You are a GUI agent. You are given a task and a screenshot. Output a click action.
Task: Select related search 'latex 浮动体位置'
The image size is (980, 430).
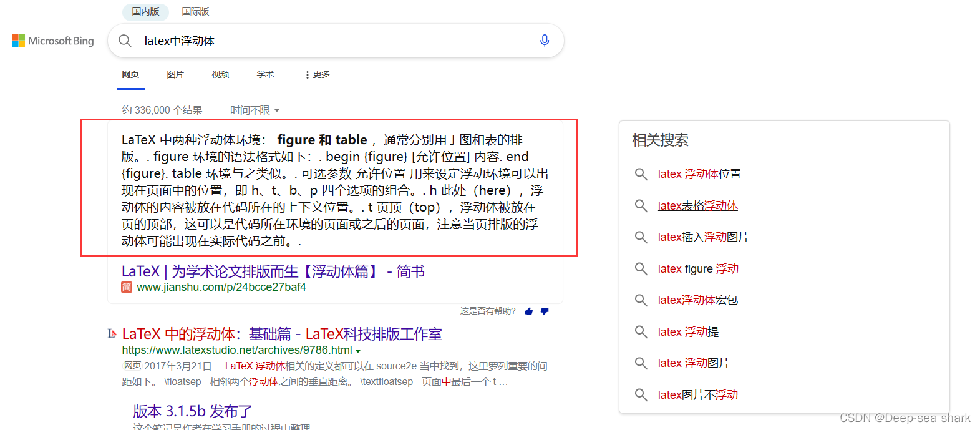coord(699,174)
